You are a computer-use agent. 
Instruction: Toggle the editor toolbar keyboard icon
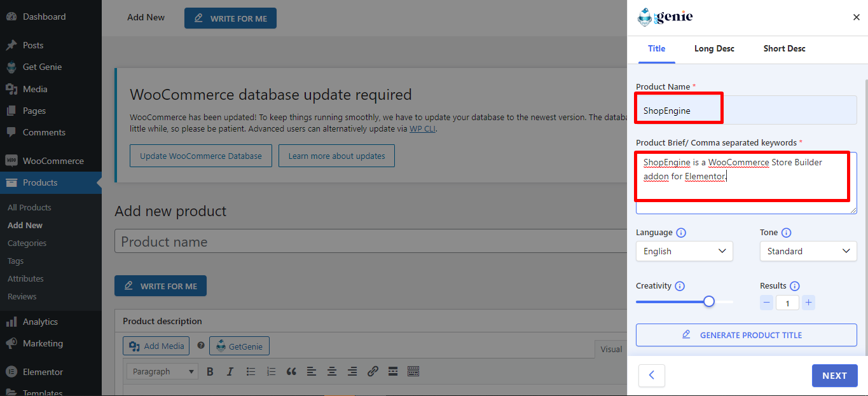413,371
